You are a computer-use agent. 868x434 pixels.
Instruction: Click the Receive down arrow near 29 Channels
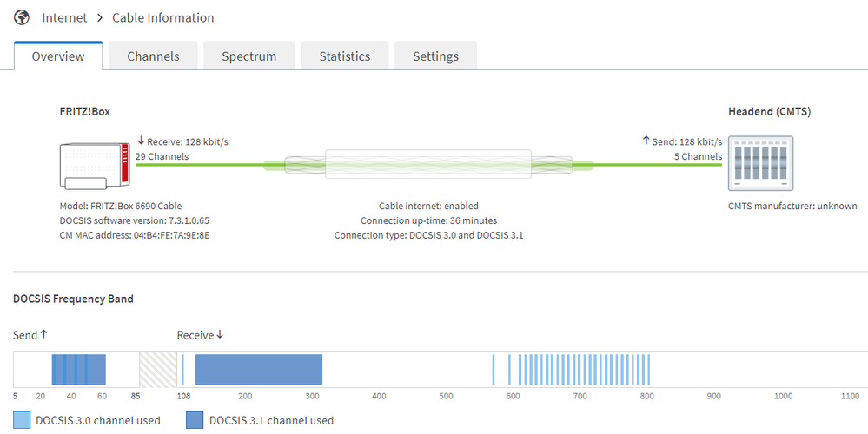pyautogui.click(x=141, y=141)
